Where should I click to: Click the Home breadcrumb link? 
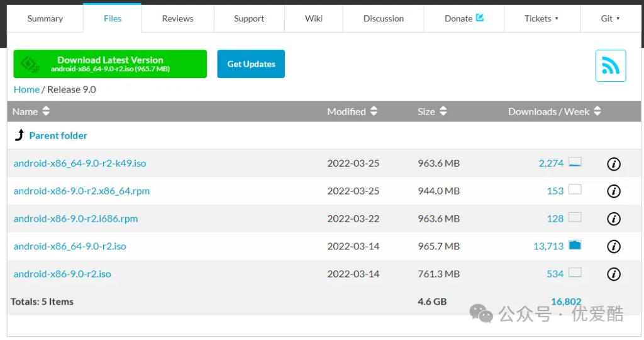[x=26, y=89]
